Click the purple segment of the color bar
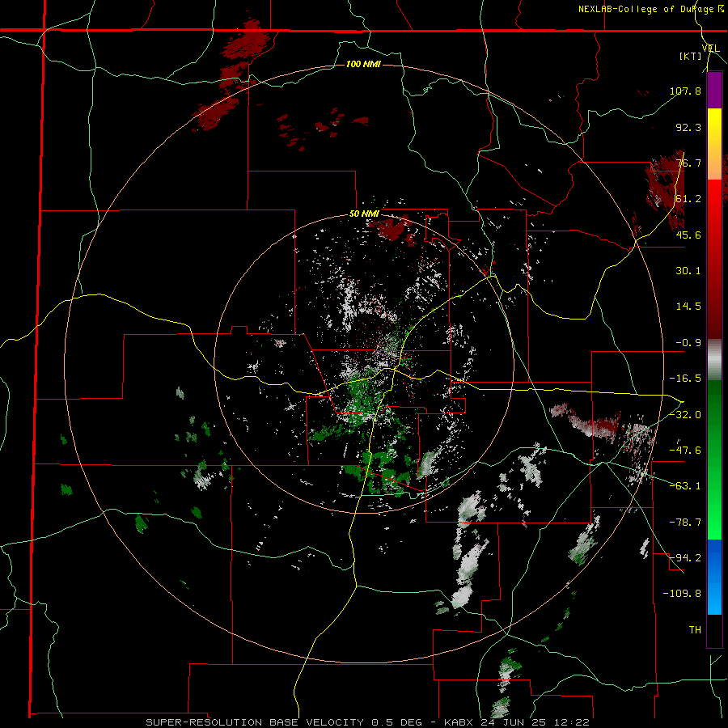This screenshot has width=728, height=728. pos(714,90)
